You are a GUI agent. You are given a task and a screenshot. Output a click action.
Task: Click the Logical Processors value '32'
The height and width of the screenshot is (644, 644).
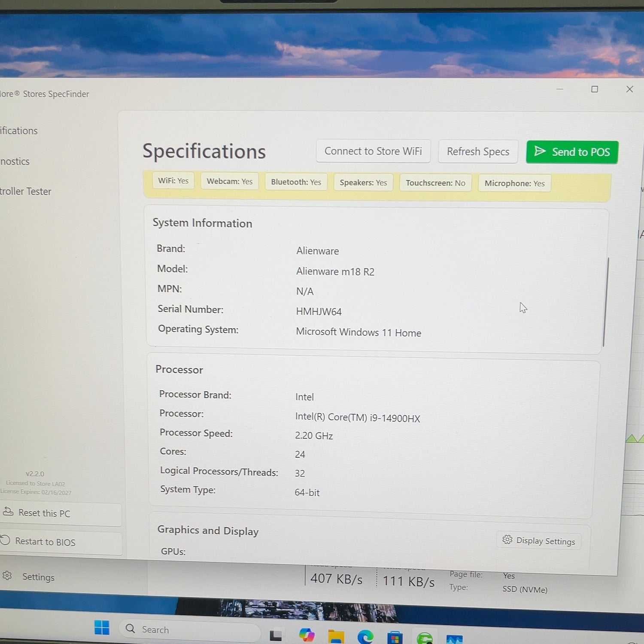click(300, 473)
